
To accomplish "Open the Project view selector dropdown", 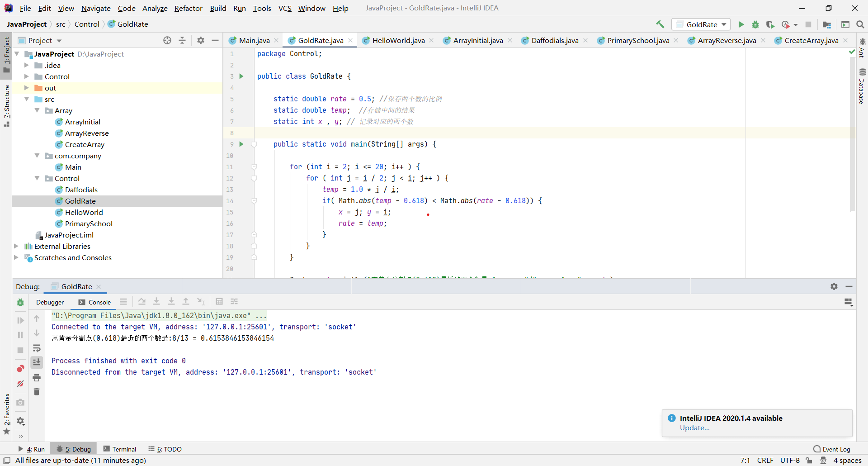I will pos(45,40).
